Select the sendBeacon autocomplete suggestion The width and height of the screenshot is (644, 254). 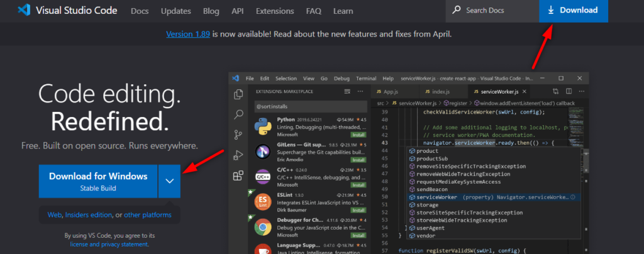point(494,189)
